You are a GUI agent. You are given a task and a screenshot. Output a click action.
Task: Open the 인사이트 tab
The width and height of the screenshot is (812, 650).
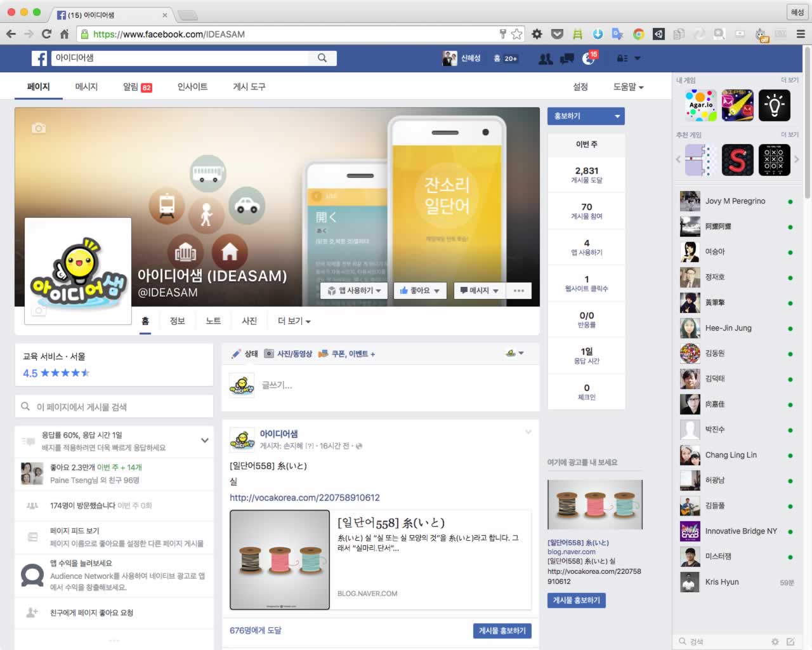point(192,87)
